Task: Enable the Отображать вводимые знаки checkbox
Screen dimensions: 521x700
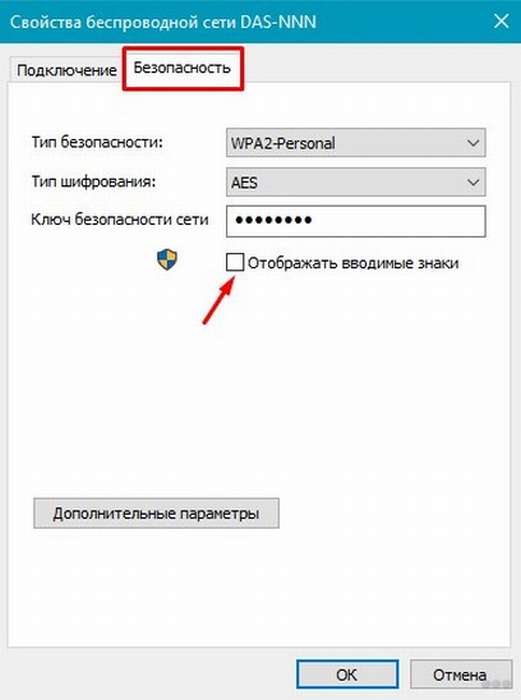Action: point(235,262)
